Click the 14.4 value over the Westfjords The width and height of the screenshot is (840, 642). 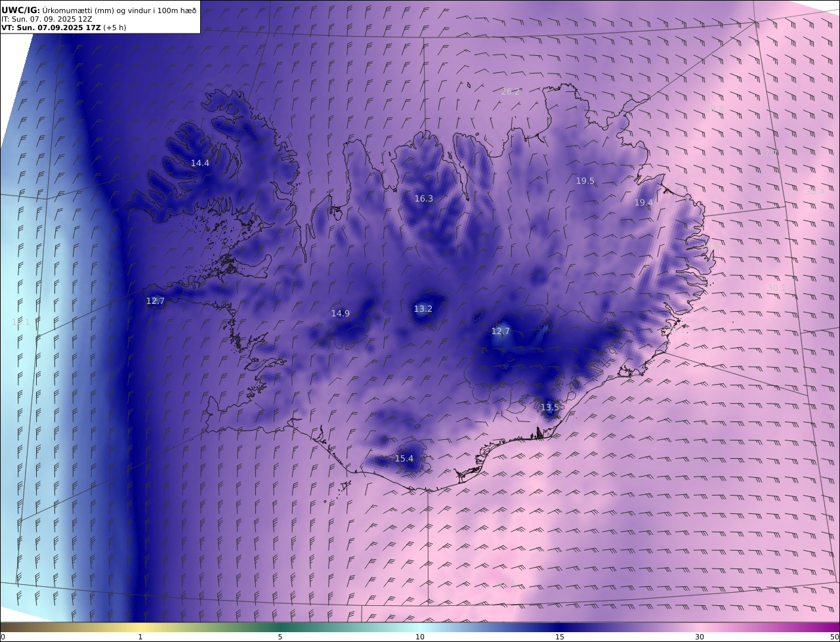200,163
